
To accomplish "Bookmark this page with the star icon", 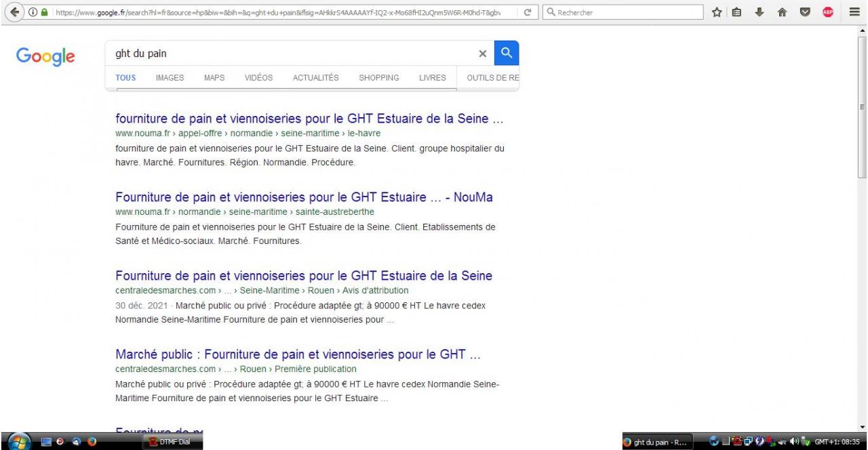I will point(717,12).
